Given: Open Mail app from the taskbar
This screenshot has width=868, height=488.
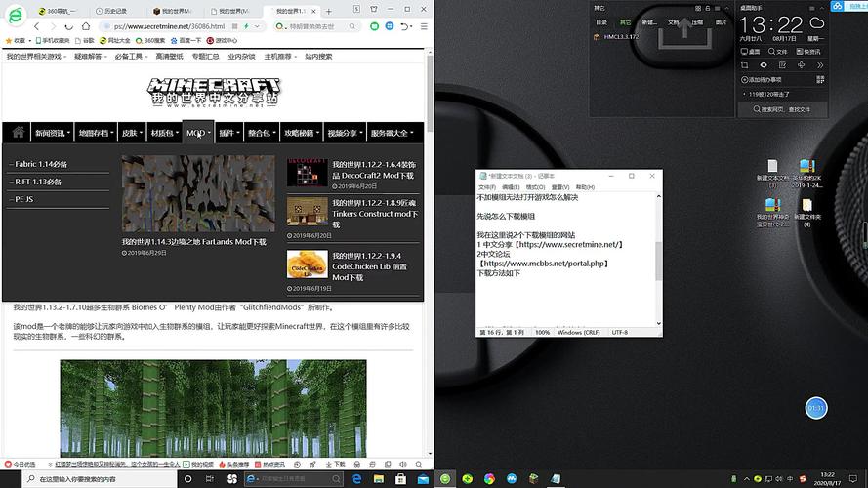Looking at the screenshot, I should click(x=423, y=479).
